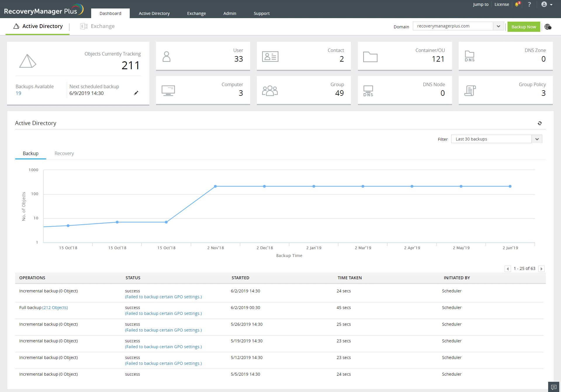Screen dimensions: 561x392
Task: Click the Objects Currently Tracking value 211
Action: (131, 65)
